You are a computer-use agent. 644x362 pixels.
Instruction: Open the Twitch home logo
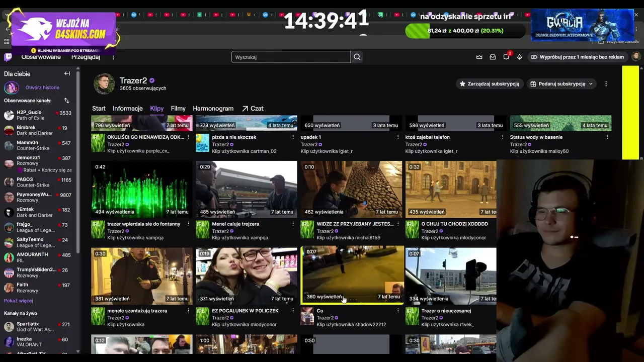pos(8,57)
